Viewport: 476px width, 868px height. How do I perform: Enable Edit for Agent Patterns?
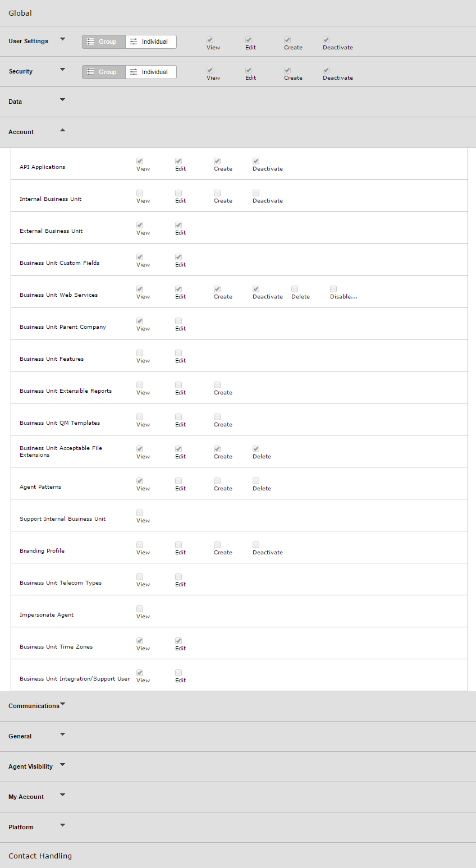click(x=178, y=481)
